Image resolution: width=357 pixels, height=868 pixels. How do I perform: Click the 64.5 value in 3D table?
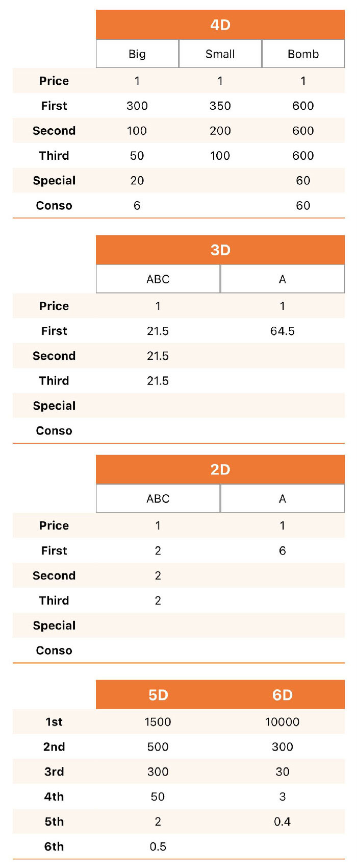283,331
